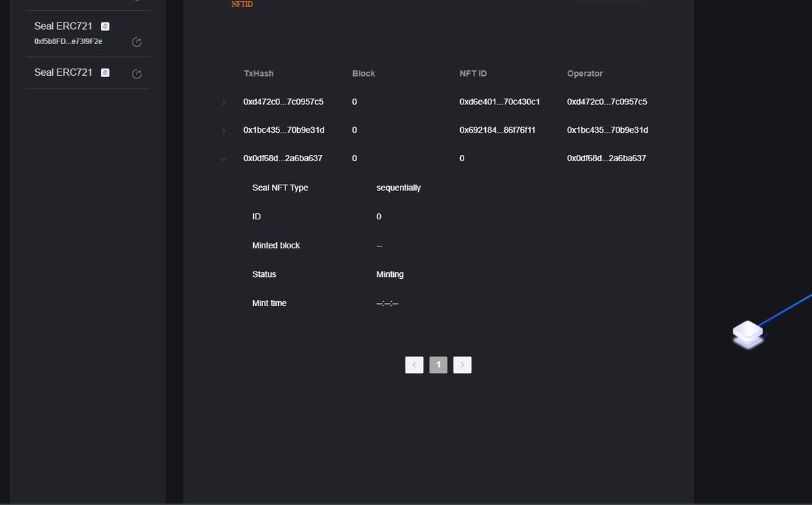
Task: Click refresh icon on the address-less Seal ERC721 entry
Action: (x=137, y=74)
